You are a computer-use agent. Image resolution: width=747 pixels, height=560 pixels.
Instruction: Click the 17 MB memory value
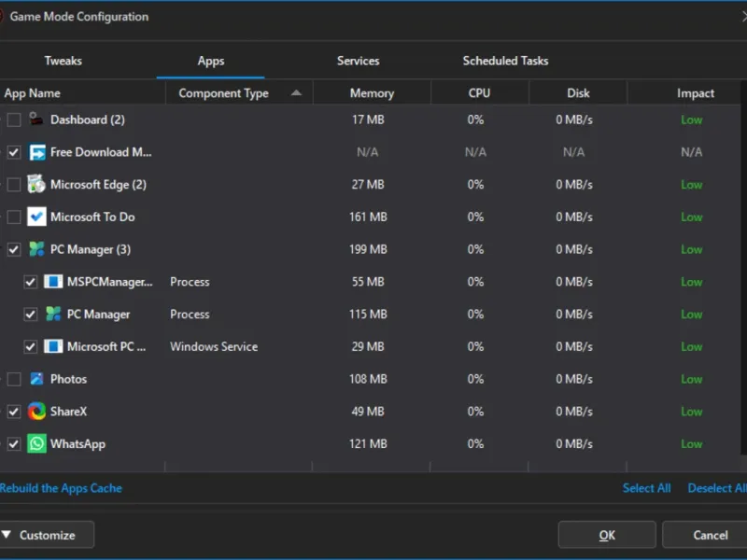tap(368, 119)
